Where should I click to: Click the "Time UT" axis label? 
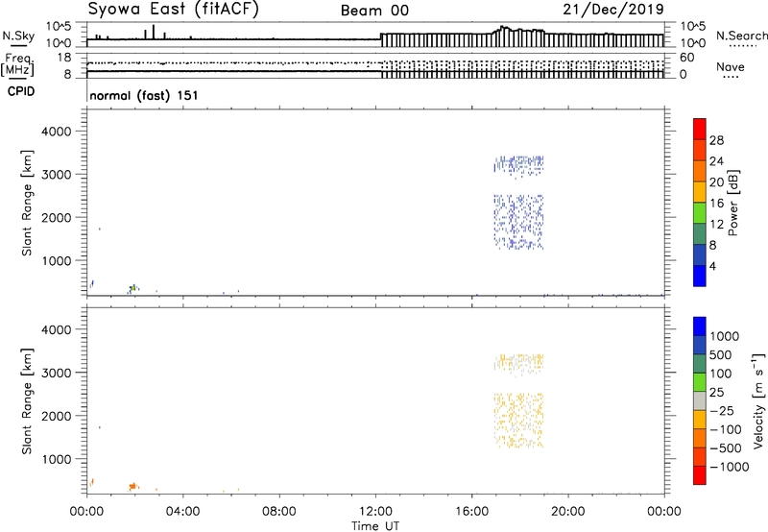[x=375, y=526]
